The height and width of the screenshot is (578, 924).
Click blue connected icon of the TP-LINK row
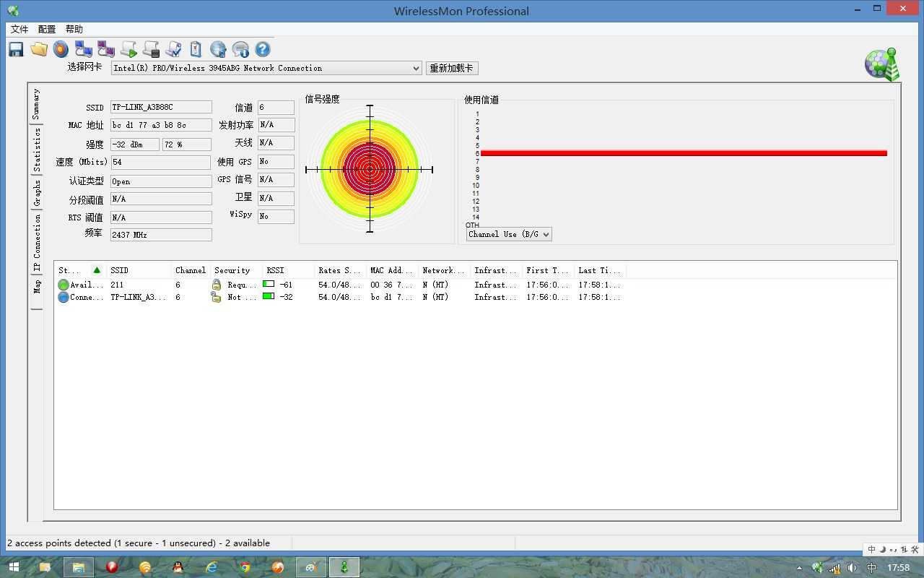point(64,297)
